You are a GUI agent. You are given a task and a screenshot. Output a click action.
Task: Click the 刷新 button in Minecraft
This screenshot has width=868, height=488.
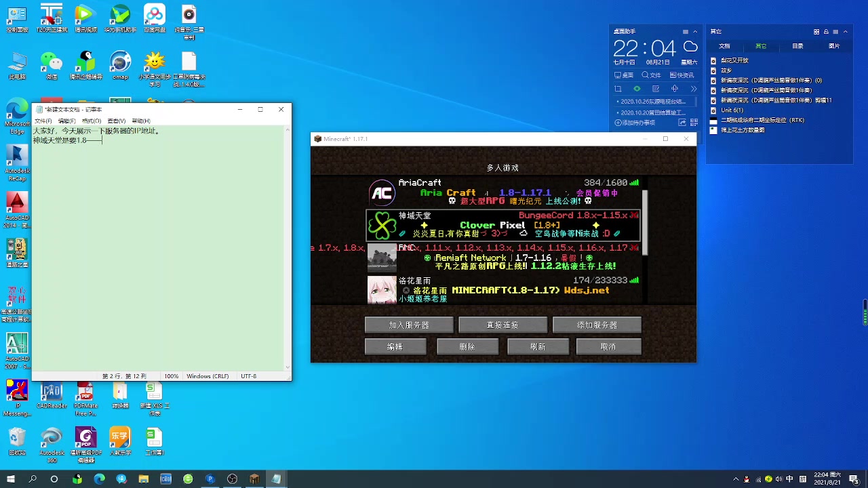pos(538,346)
